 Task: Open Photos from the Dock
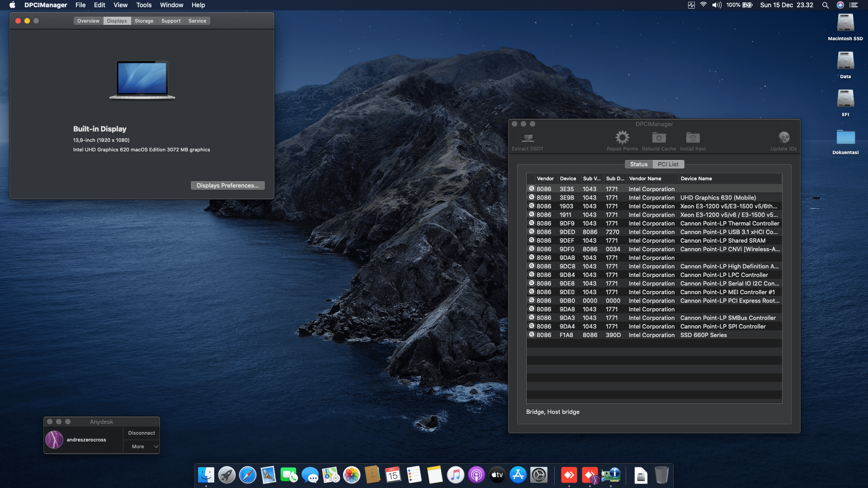coord(352,475)
